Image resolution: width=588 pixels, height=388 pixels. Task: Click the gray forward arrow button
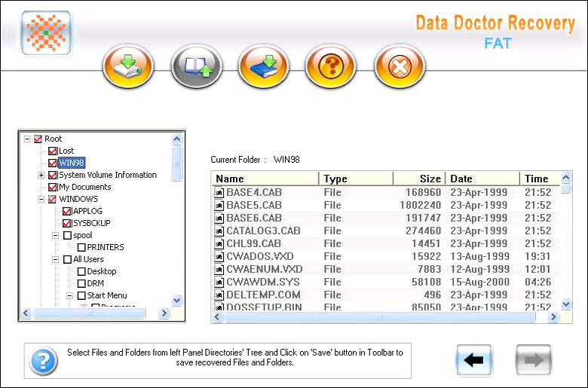pos(534,360)
